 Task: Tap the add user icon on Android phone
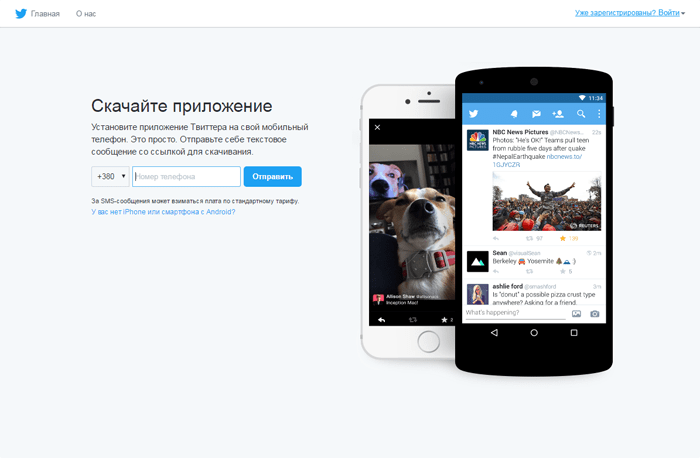[558, 114]
